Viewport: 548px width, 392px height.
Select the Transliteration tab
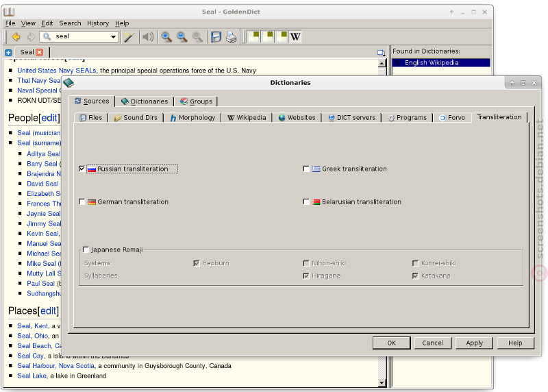tap(499, 117)
